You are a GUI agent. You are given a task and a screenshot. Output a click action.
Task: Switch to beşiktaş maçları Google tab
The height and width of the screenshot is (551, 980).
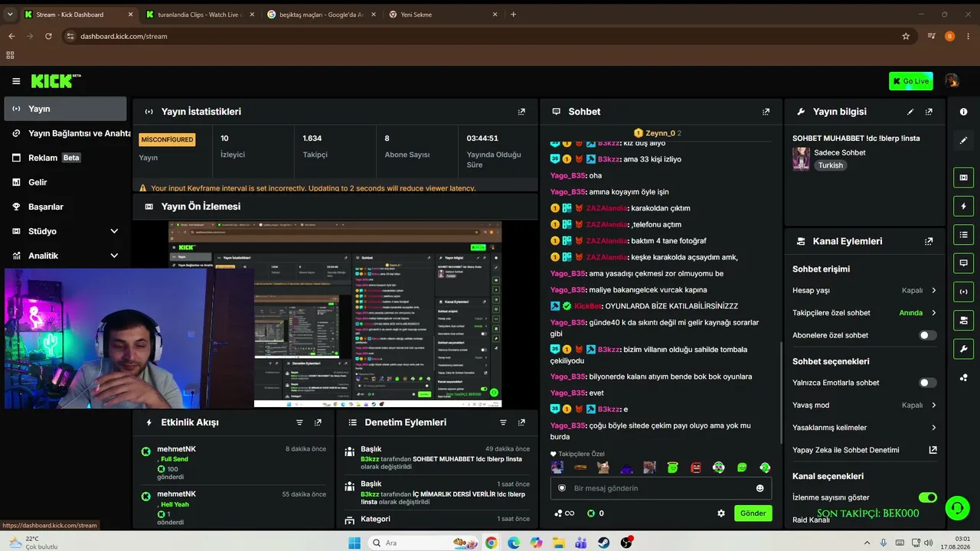[321, 15]
